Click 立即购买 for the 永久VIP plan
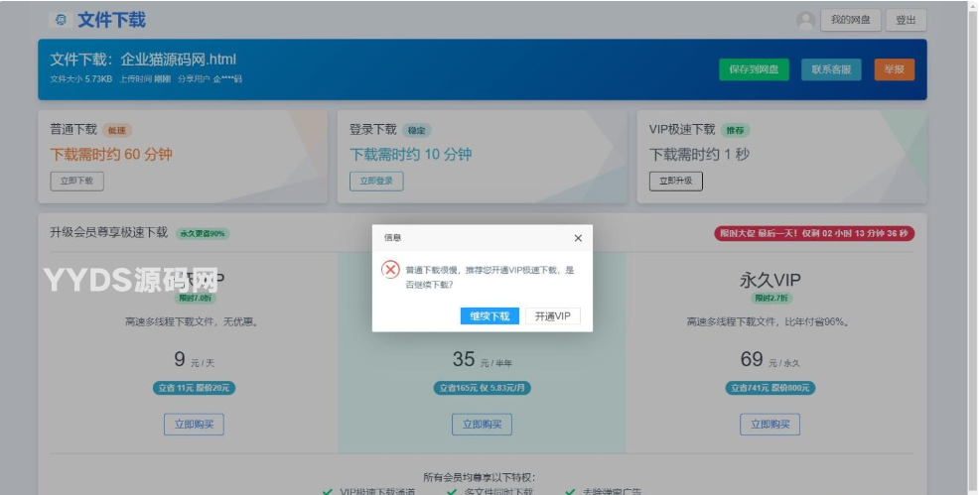The width and height of the screenshot is (980, 495). 770,425
